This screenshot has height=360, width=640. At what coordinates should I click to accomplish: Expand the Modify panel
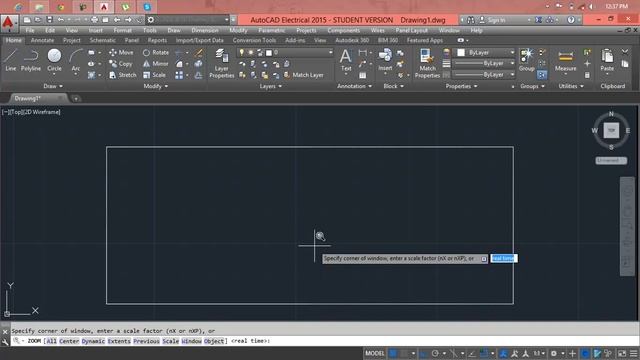[x=156, y=86]
